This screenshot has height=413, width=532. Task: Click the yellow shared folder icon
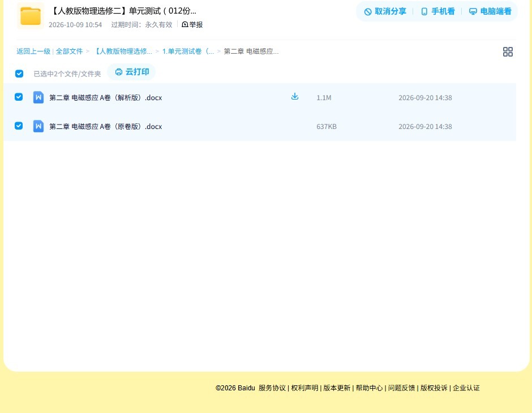click(31, 16)
